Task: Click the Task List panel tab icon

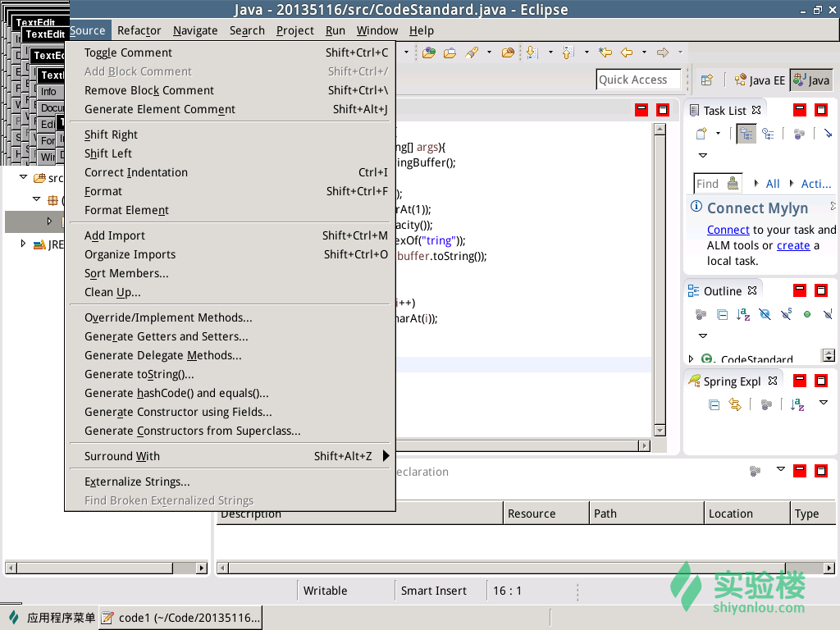Action: click(x=694, y=111)
